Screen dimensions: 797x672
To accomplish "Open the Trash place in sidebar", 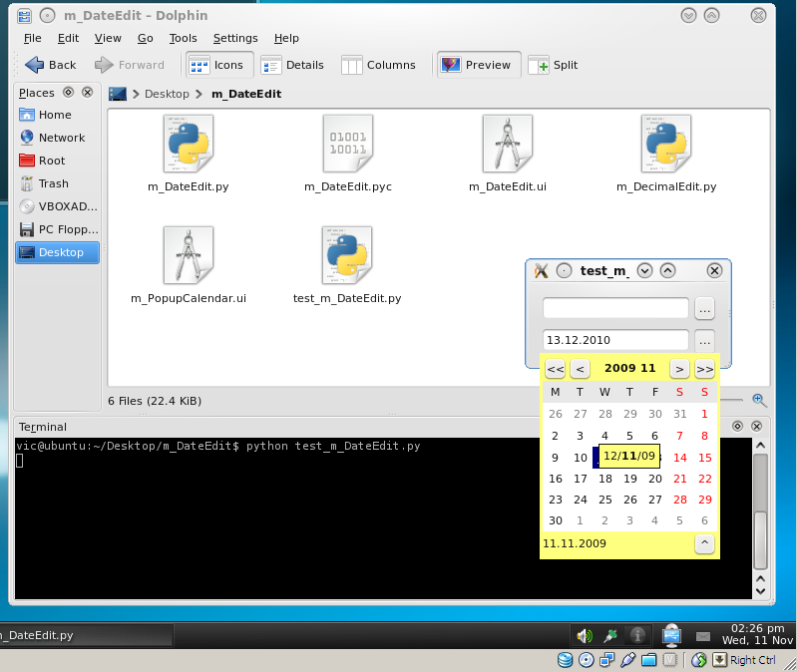I will click(x=53, y=183).
